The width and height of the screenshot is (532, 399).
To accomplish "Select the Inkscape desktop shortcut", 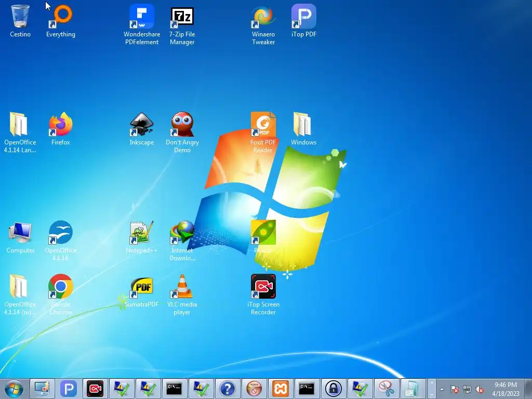I will [x=142, y=129].
